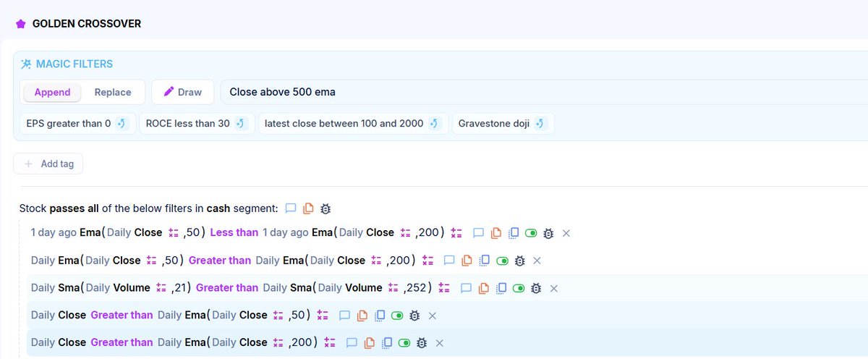Debug the Close Greater than Ema 200 row

click(422, 343)
